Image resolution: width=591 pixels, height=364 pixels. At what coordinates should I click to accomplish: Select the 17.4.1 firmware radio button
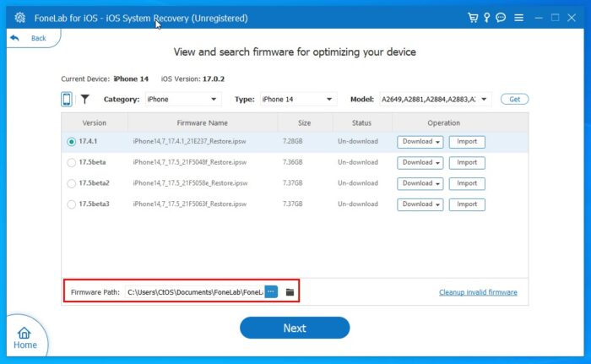[71, 142]
